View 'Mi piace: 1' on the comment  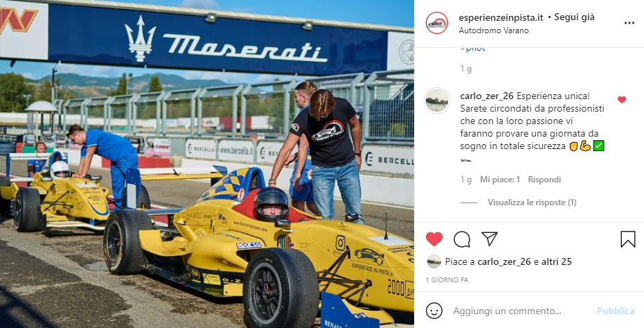(x=500, y=180)
